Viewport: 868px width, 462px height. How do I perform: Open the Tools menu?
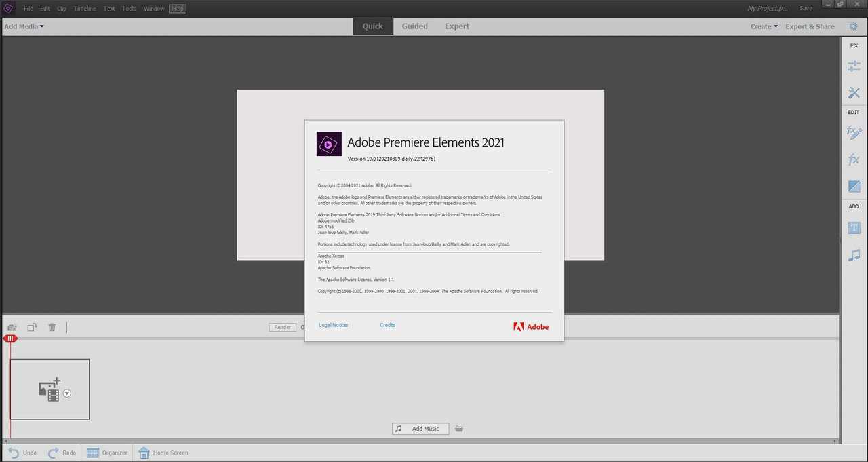pos(129,9)
